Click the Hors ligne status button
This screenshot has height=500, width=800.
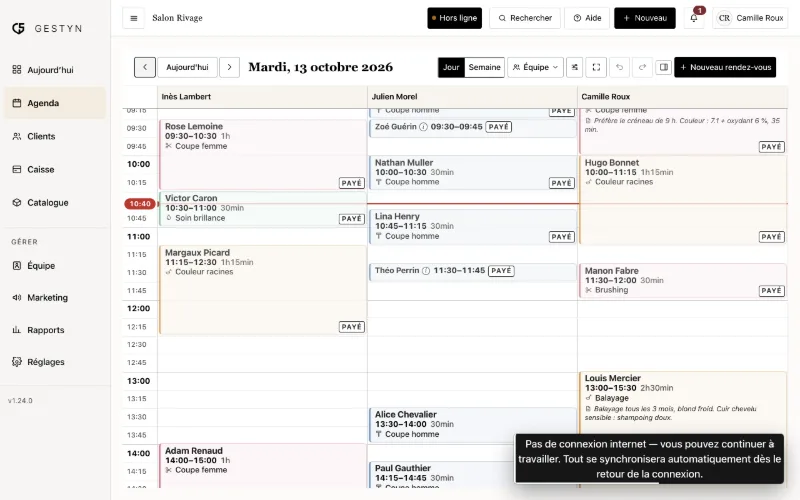pyautogui.click(x=455, y=18)
